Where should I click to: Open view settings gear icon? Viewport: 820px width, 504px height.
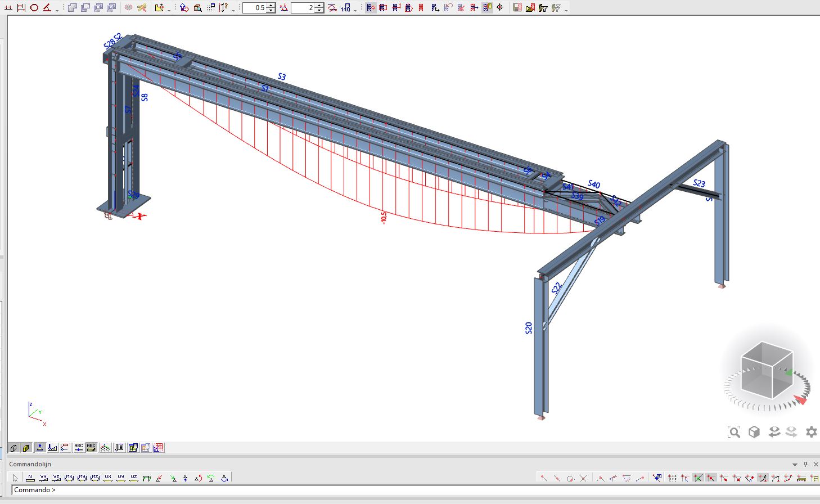[811, 432]
